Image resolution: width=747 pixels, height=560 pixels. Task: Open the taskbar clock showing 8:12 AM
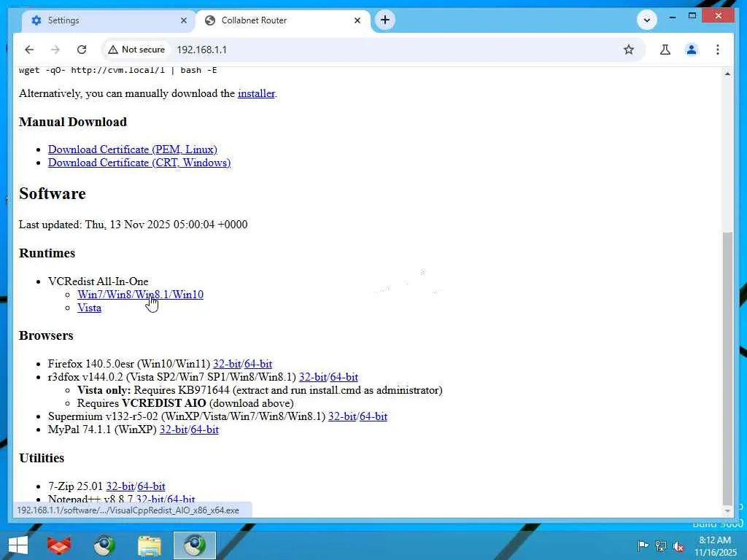[x=715, y=546]
